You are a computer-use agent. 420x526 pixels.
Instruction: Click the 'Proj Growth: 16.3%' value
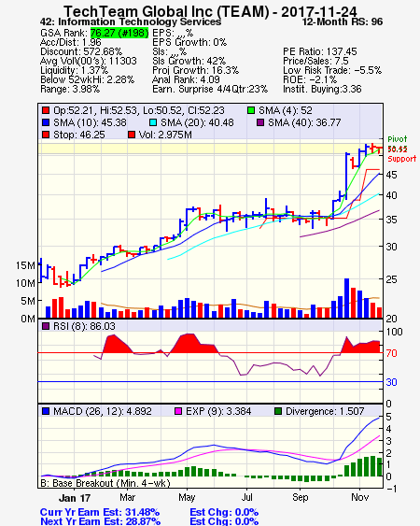[x=195, y=70]
